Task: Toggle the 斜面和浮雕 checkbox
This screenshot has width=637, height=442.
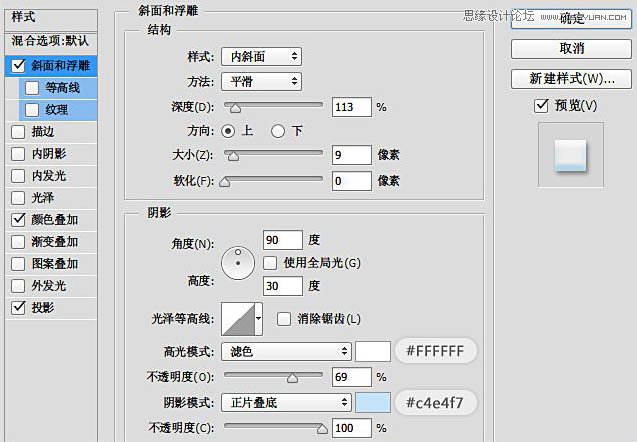Action: [x=18, y=66]
